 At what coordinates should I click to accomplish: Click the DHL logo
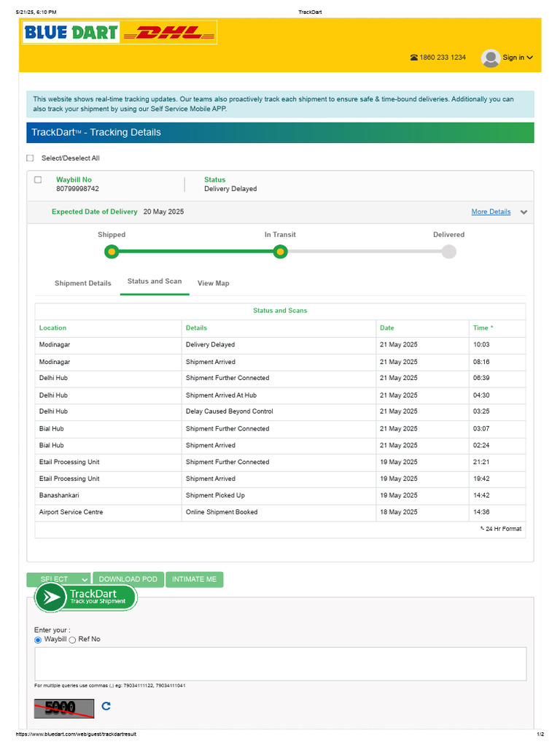pyautogui.click(x=169, y=33)
